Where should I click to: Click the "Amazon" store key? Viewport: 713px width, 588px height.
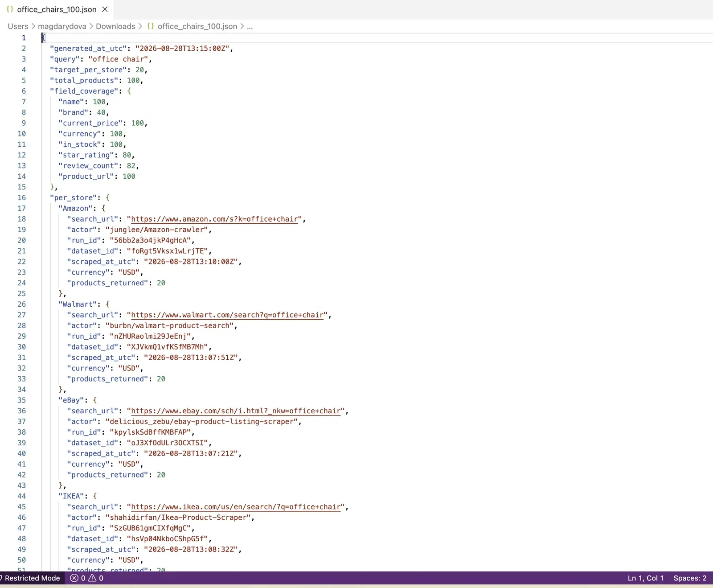point(75,208)
